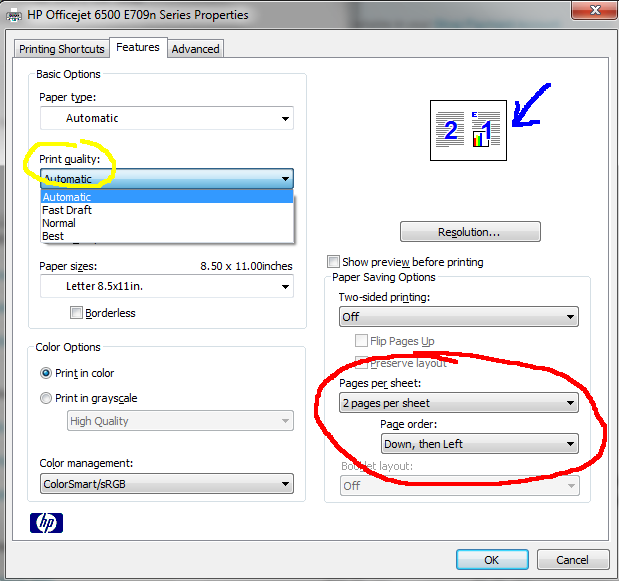Choose Normal print quality option
619x581 pixels.
167,223
